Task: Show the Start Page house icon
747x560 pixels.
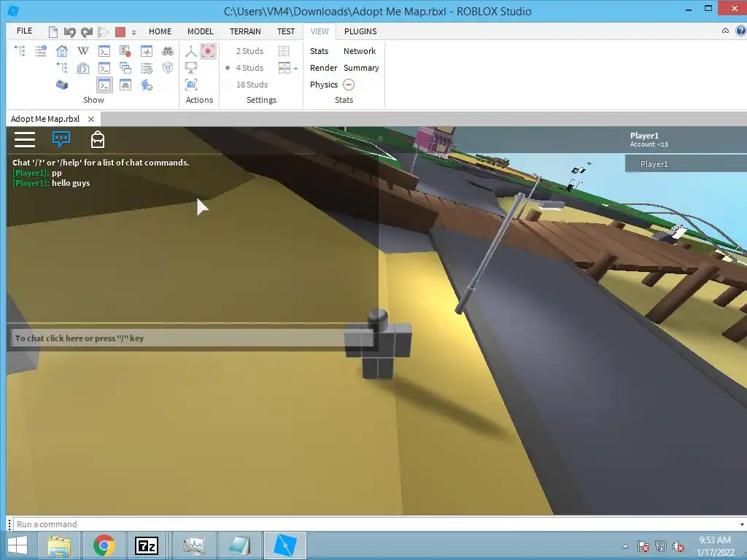Action: [x=62, y=51]
